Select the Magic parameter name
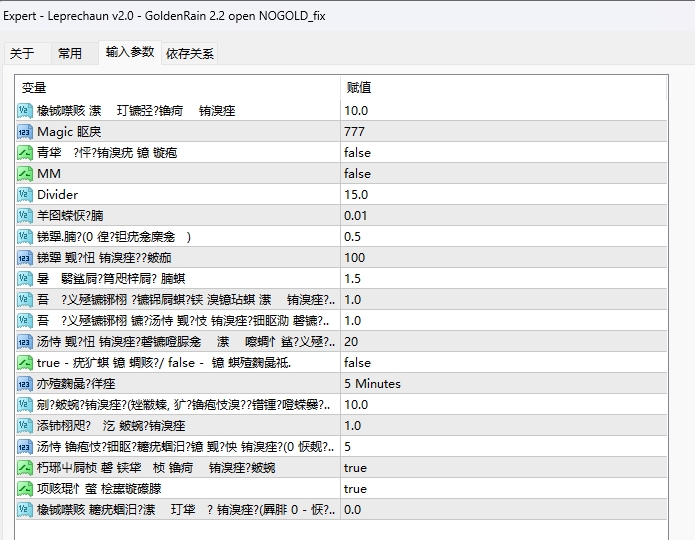 point(69,132)
